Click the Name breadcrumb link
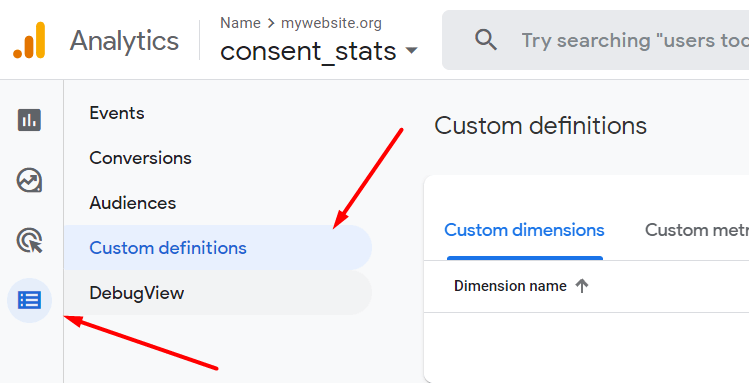Image resolution: width=749 pixels, height=383 pixels. pyautogui.click(x=240, y=23)
